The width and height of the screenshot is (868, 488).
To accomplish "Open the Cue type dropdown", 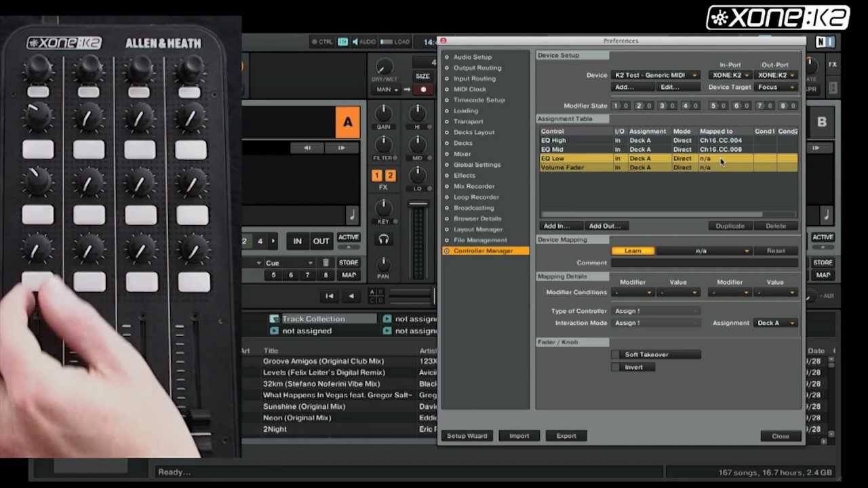I will [289, 263].
